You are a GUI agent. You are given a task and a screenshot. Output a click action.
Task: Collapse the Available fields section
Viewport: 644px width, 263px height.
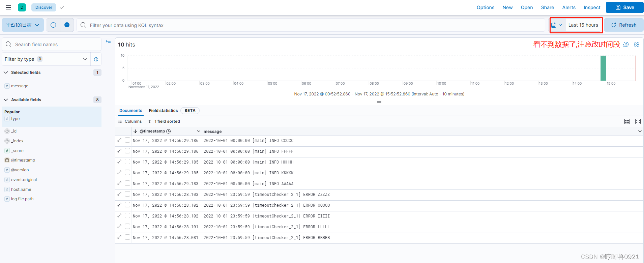6,100
